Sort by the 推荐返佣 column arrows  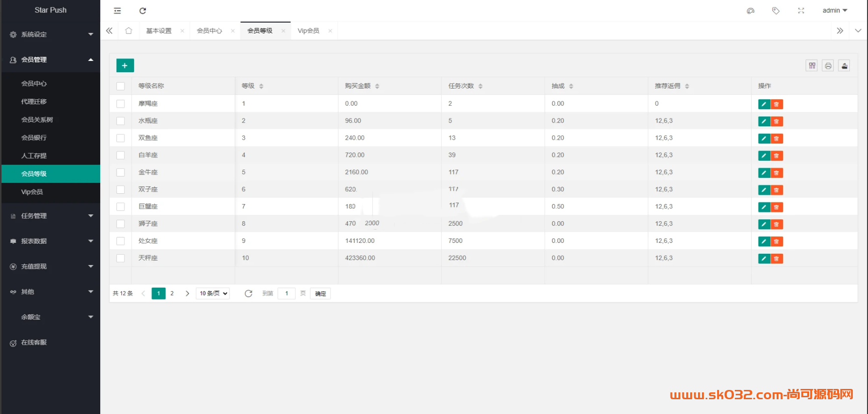click(687, 86)
